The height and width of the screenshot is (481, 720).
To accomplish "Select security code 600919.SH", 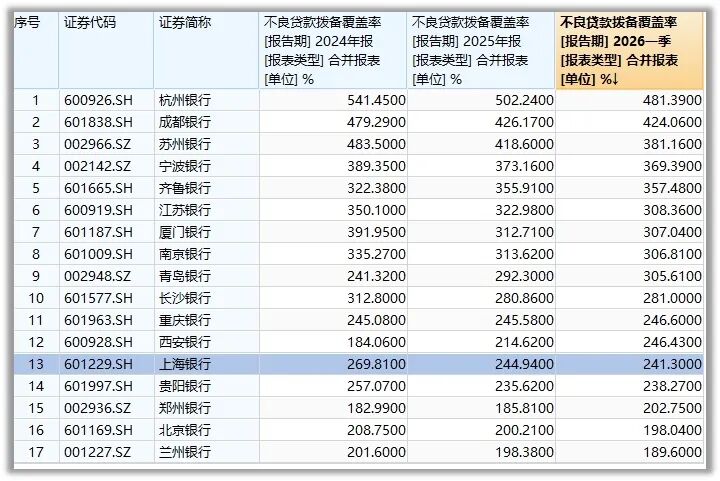I will (98, 210).
